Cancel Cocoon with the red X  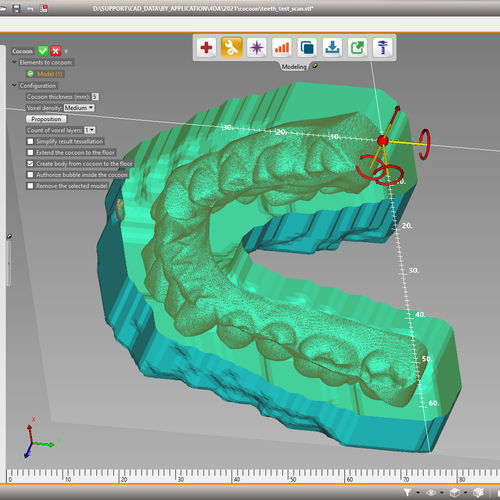coord(56,51)
